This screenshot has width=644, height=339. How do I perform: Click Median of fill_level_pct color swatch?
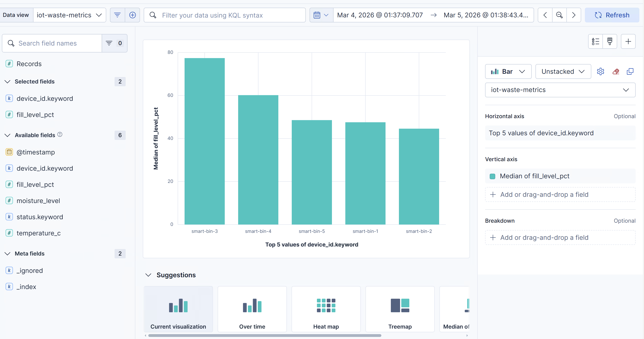coord(492,176)
